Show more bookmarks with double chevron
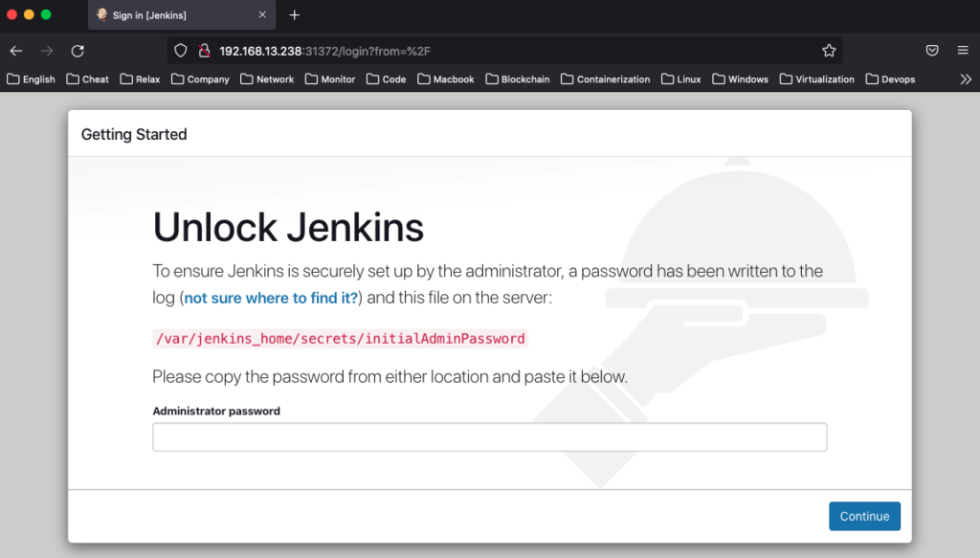The image size is (980, 558). pos(966,79)
